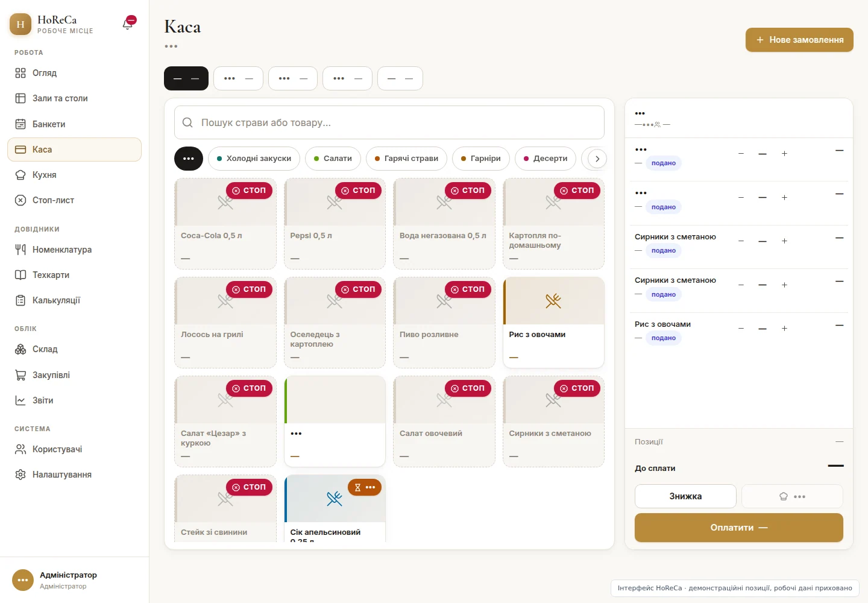Click the Закупівлі shopping cart icon
The height and width of the screenshot is (603, 868).
[20, 375]
